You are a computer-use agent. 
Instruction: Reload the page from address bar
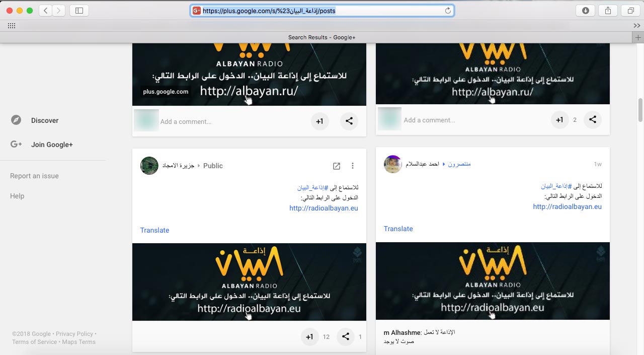tap(448, 11)
